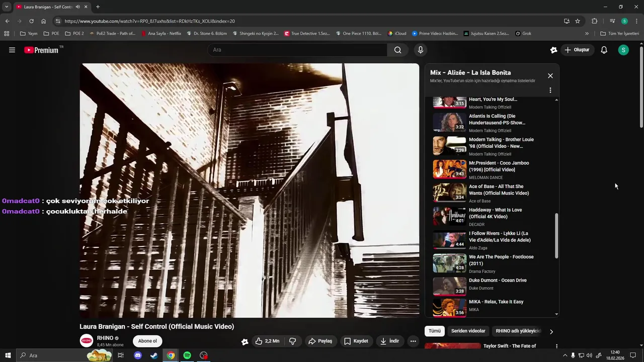The width and height of the screenshot is (644, 362).
Task: Click the sparkle icon beside Oluştur
Action: click(553, 50)
